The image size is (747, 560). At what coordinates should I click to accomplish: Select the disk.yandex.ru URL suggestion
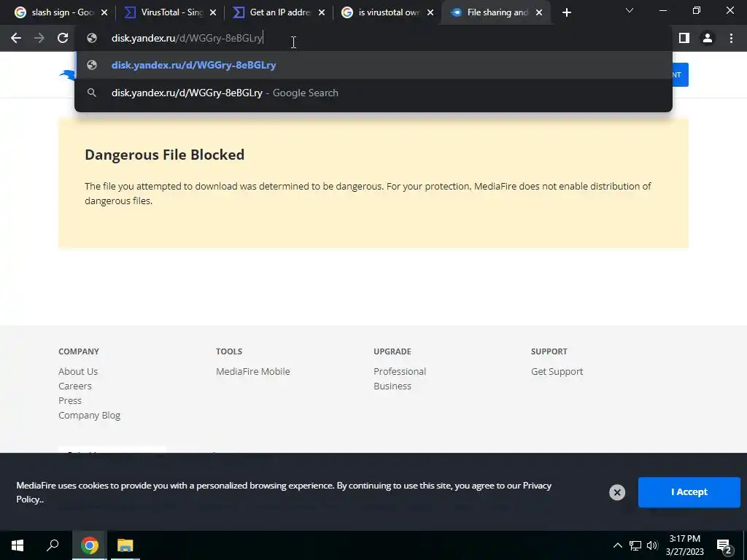pos(373,65)
